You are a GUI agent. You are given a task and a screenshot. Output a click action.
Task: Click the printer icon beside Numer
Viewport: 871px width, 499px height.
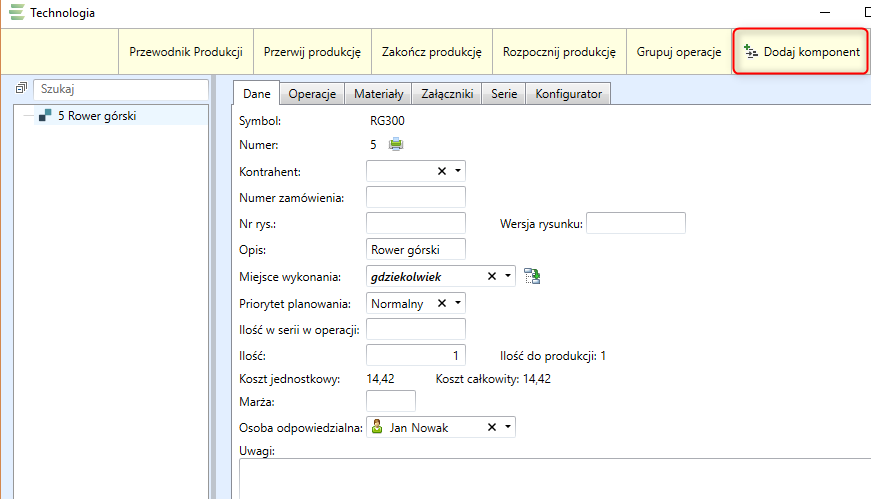[396, 145]
